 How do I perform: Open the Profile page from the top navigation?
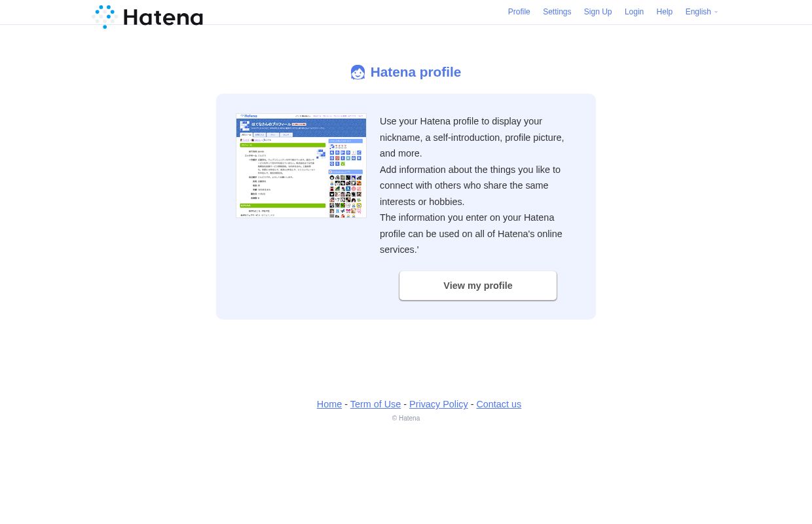519,12
